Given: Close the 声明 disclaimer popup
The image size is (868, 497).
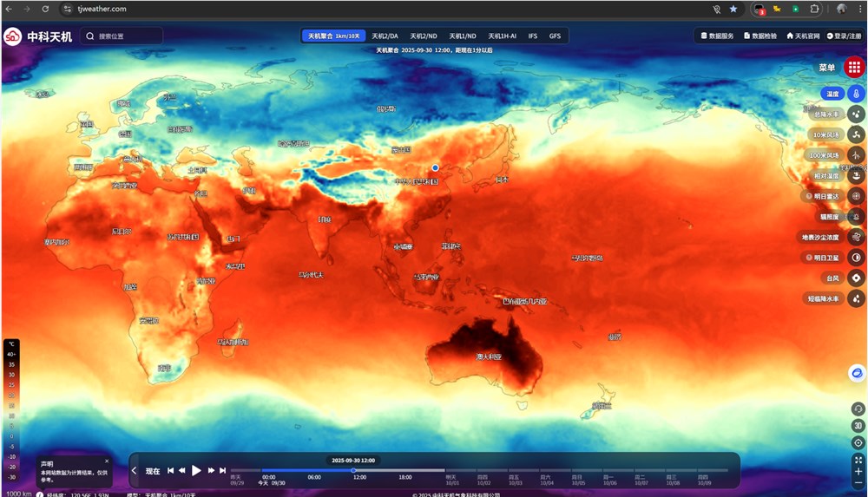Looking at the screenshot, I should click(x=107, y=461).
